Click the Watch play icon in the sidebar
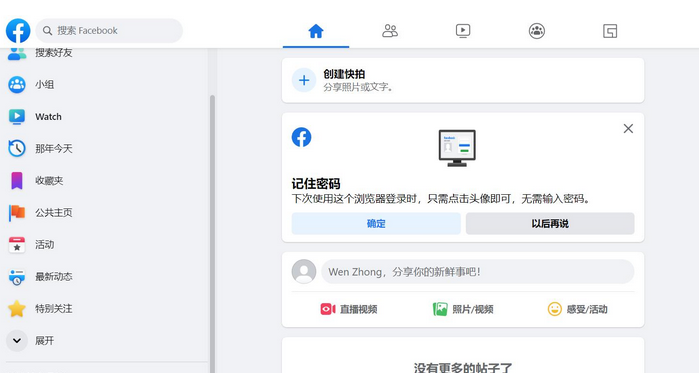The width and height of the screenshot is (700, 373). (x=17, y=116)
